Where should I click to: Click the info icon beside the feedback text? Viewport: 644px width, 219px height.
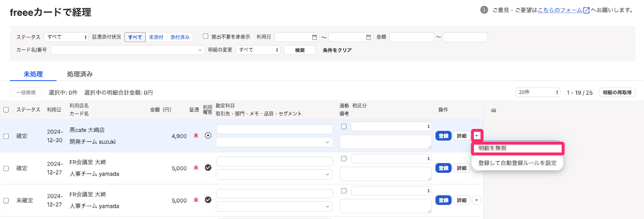tap(484, 10)
